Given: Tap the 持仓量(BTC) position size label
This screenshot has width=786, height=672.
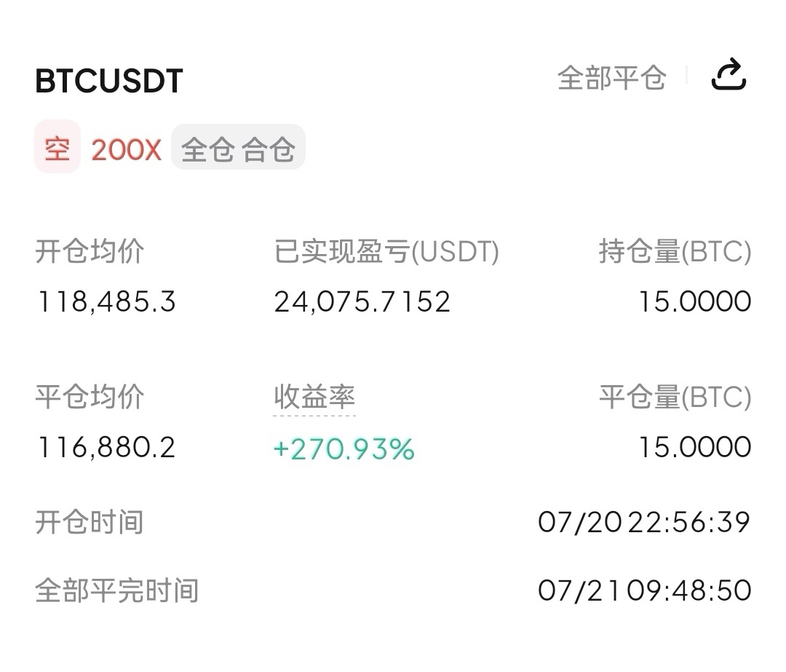Looking at the screenshot, I should click(675, 252).
